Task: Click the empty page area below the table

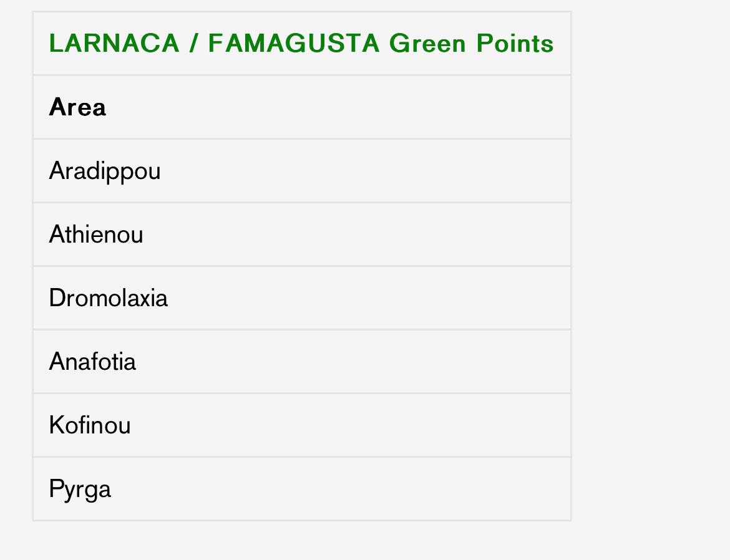Action: coord(299,541)
